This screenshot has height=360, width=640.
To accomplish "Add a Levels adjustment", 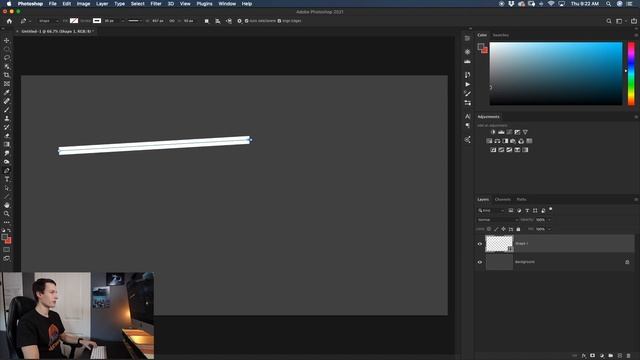I will coord(501,132).
